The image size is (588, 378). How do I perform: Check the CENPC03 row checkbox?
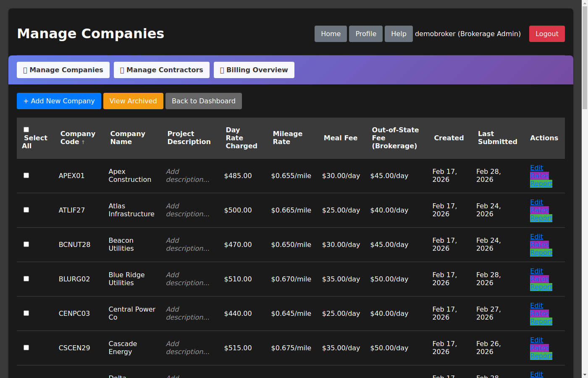point(26,313)
